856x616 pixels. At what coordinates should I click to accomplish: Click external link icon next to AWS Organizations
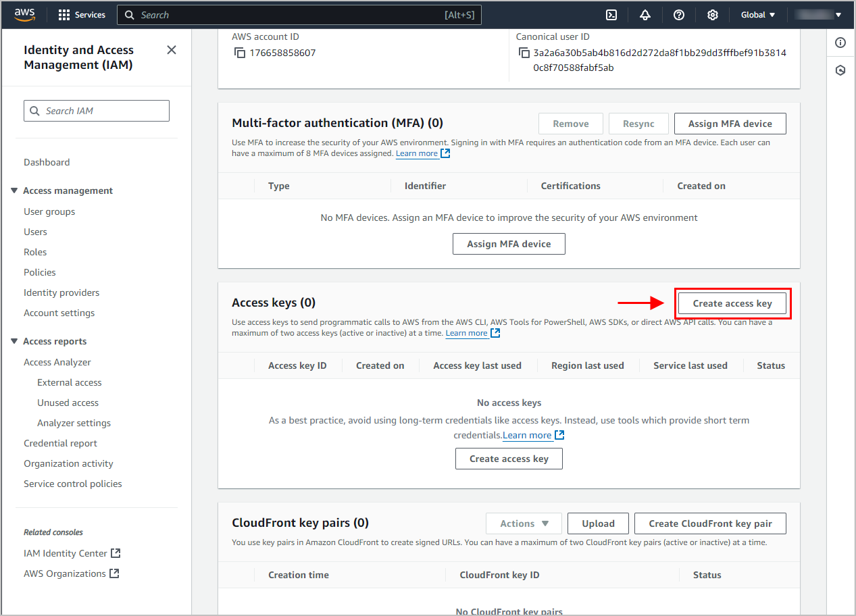click(x=114, y=573)
